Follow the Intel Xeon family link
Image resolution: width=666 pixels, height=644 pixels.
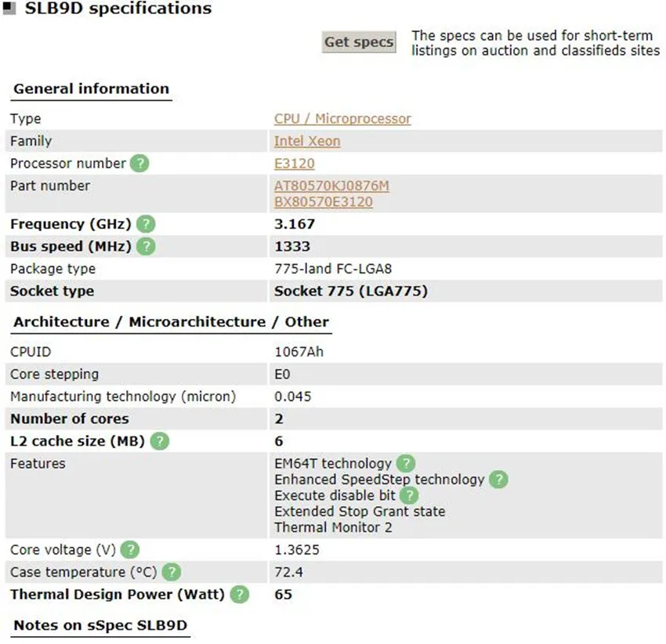pos(307,141)
